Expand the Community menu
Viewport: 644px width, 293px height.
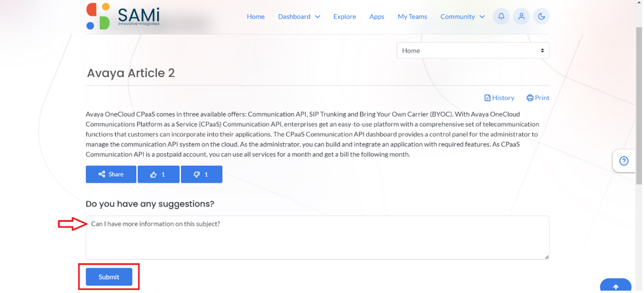(x=463, y=17)
